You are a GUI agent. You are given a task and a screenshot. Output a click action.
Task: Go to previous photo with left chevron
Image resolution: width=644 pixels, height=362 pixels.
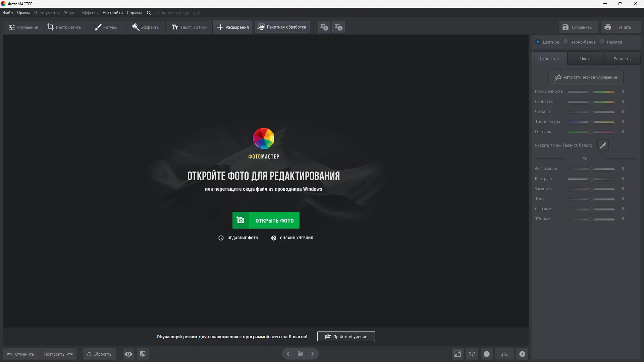point(288,354)
